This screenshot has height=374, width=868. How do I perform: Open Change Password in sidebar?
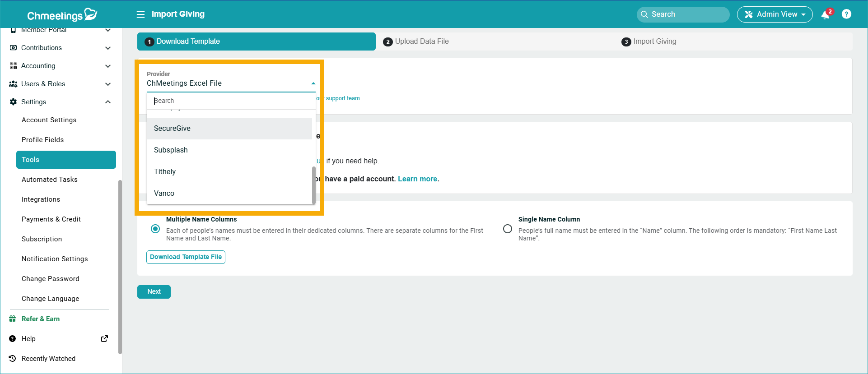coord(50,279)
